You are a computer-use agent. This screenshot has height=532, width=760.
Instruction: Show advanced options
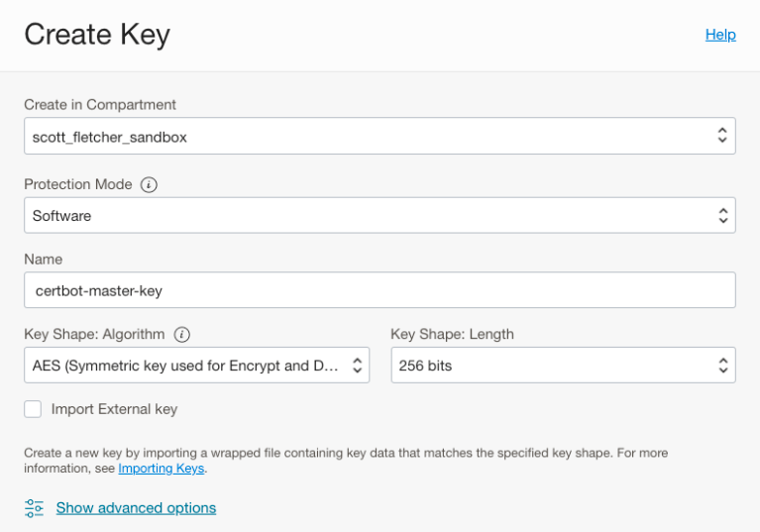pos(136,508)
